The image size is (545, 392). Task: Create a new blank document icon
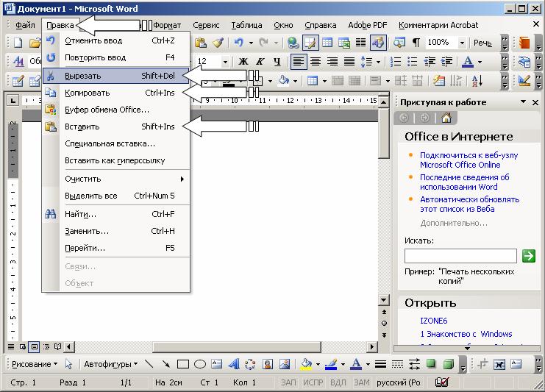coord(18,43)
